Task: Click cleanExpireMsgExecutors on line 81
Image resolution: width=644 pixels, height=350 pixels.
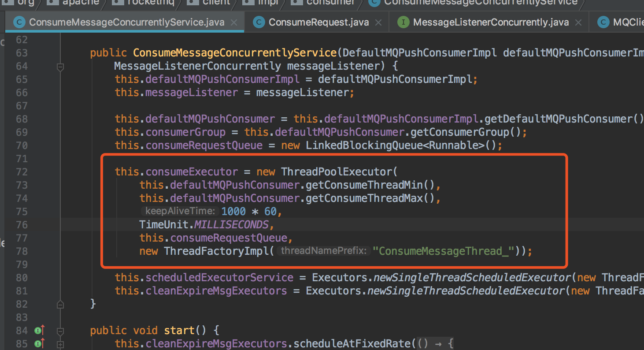Action: coord(216,291)
